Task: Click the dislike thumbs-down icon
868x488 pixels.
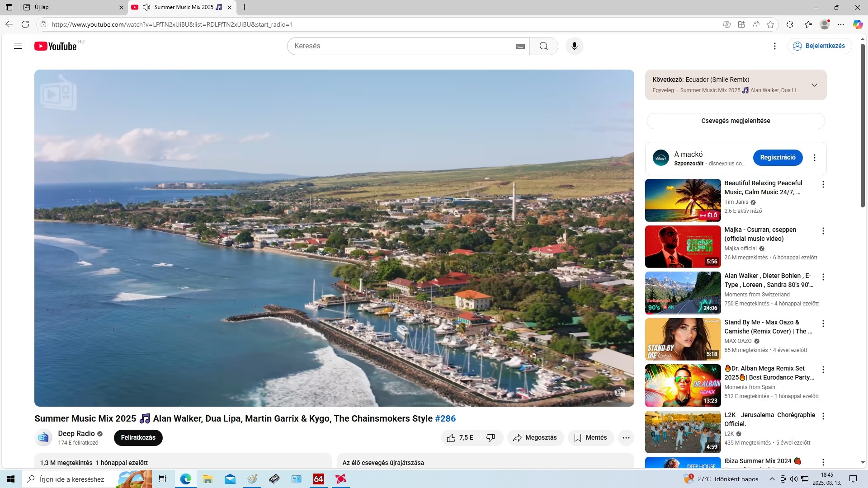Action: point(491,437)
